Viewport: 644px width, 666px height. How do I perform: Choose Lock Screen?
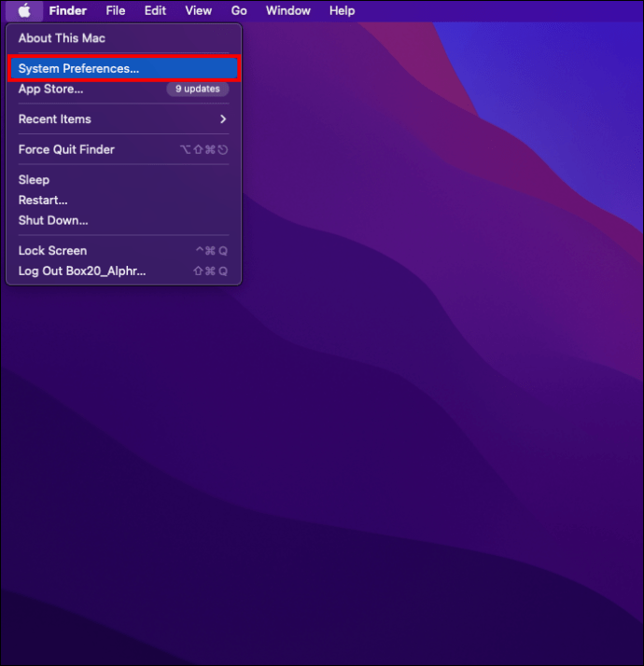click(x=124, y=251)
